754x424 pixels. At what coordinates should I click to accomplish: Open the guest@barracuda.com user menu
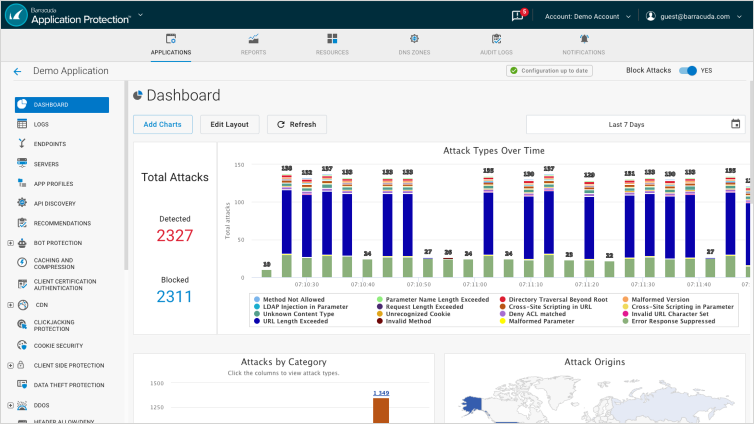pyautogui.click(x=697, y=16)
